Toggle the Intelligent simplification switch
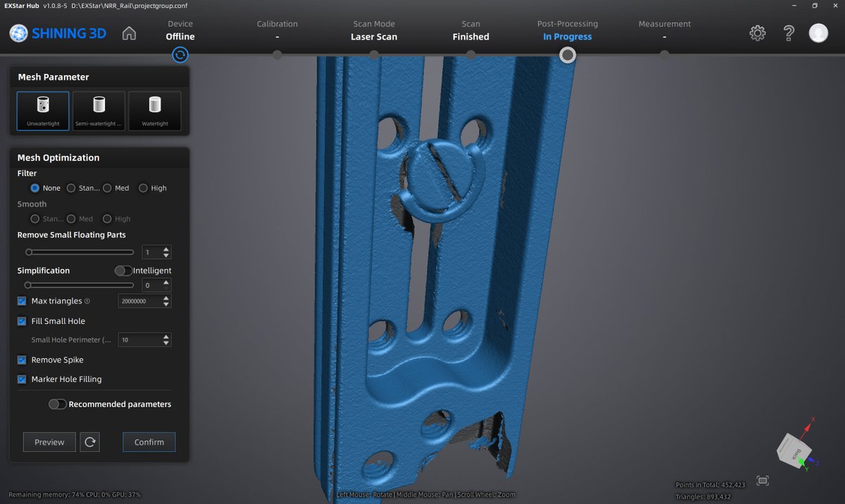The image size is (845, 504). point(123,270)
